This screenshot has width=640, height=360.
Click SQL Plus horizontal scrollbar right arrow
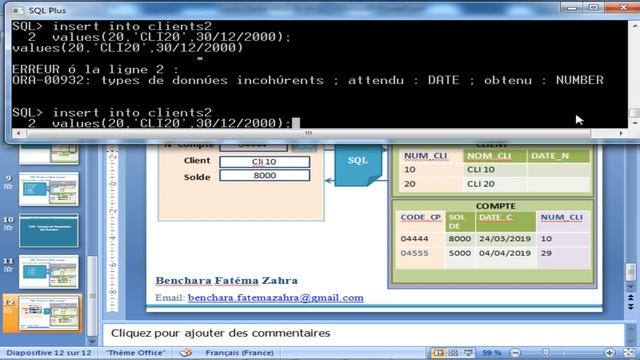621,133
